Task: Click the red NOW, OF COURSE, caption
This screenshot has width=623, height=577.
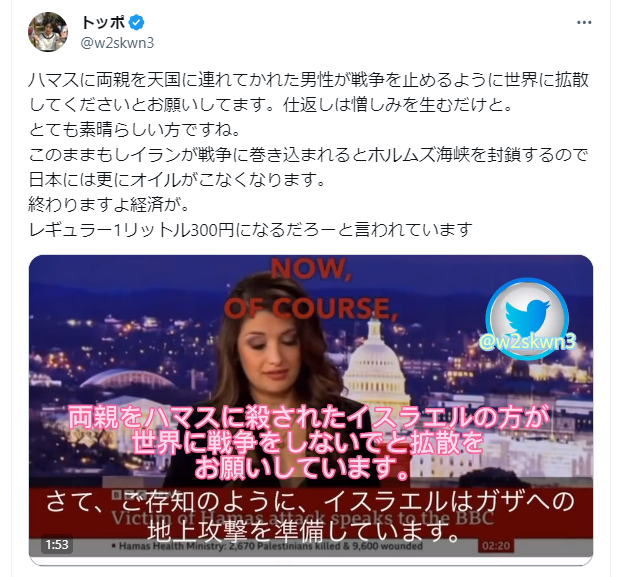Action: (x=311, y=289)
